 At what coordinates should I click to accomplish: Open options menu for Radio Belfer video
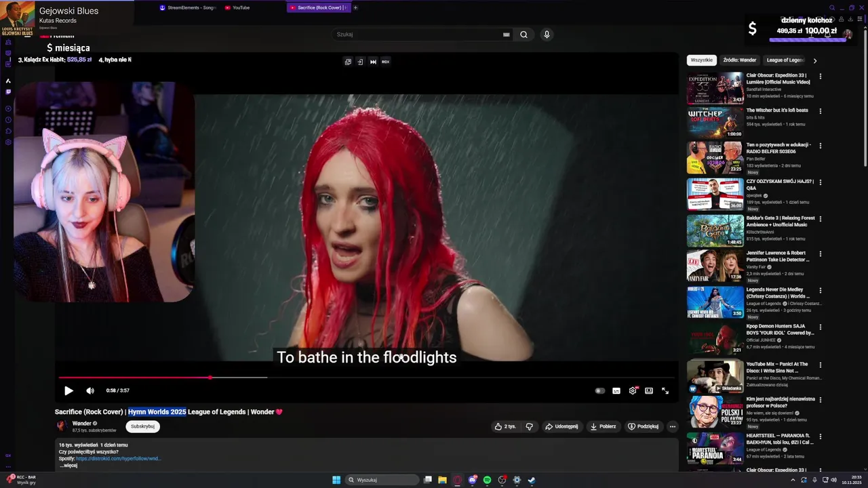click(820, 146)
